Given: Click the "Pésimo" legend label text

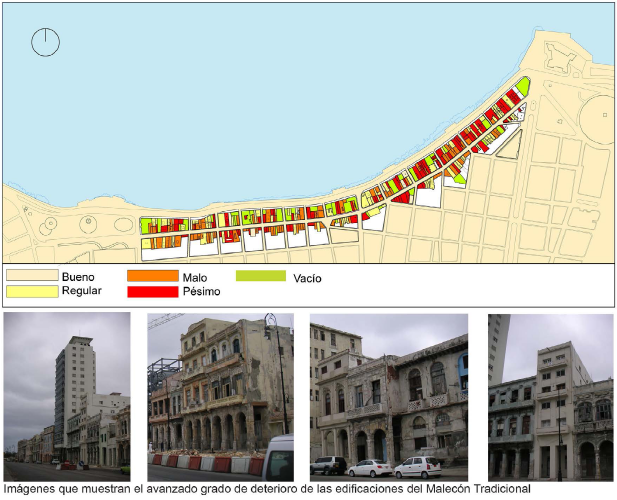Looking at the screenshot, I should tap(202, 291).
